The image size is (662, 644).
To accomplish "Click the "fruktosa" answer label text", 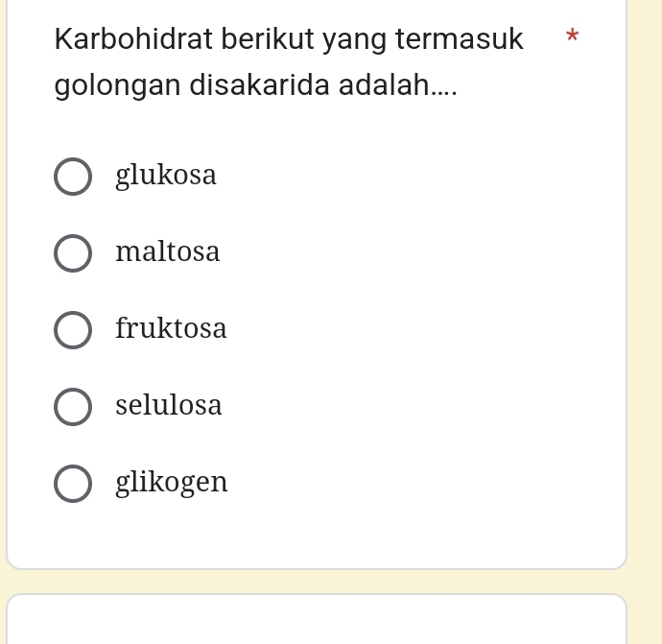I will [171, 328].
